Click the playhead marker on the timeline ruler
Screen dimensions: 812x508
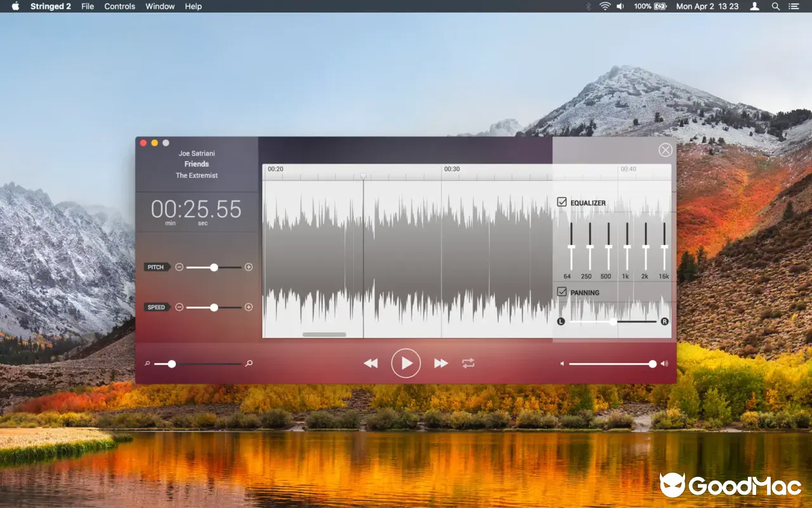point(363,176)
